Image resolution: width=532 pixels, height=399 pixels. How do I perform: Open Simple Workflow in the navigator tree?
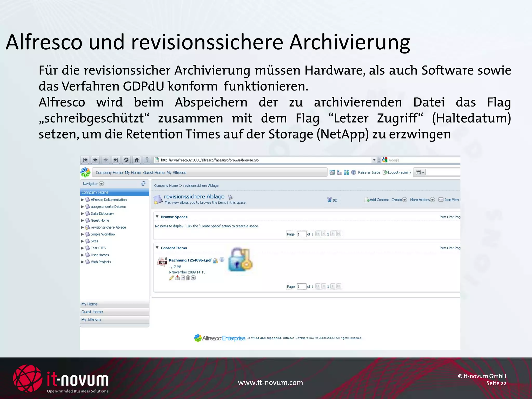tap(103, 234)
